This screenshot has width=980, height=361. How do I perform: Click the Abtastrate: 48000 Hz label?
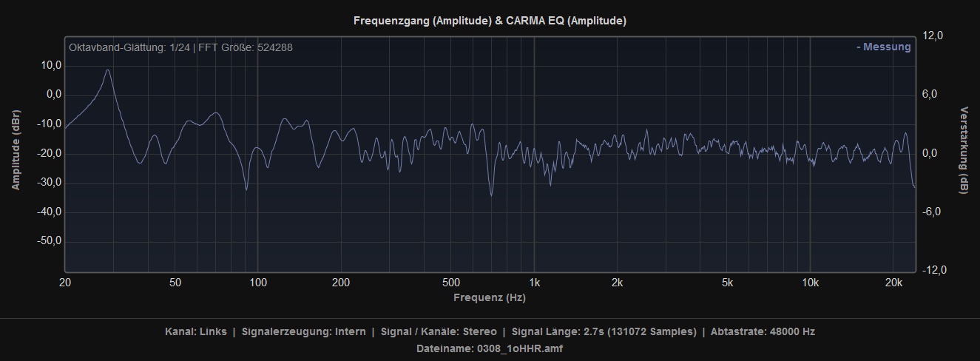click(x=763, y=331)
